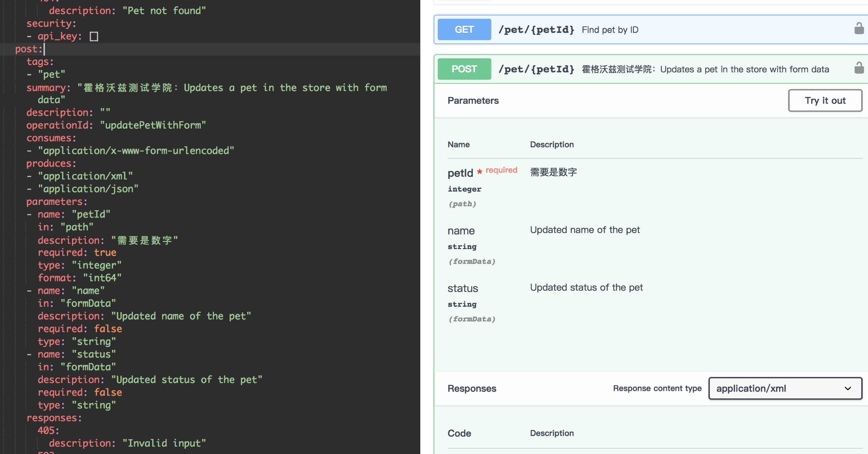Click the Responses section heading
This screenshot has width=868, height=454.
472,388
